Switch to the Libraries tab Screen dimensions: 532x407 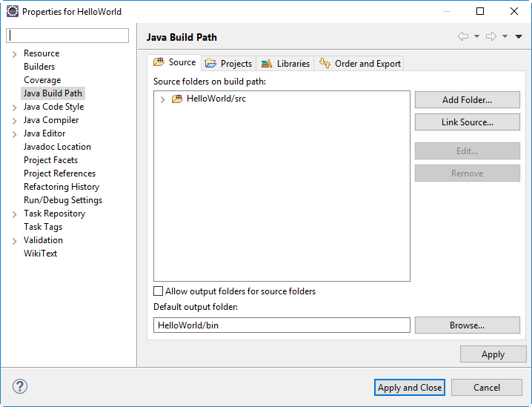285,64
